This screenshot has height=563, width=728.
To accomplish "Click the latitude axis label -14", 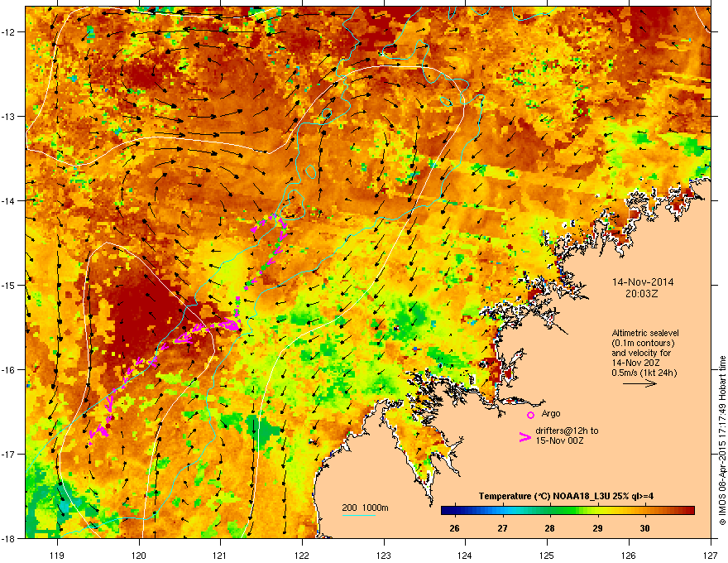I will click(x=9, y=200).
